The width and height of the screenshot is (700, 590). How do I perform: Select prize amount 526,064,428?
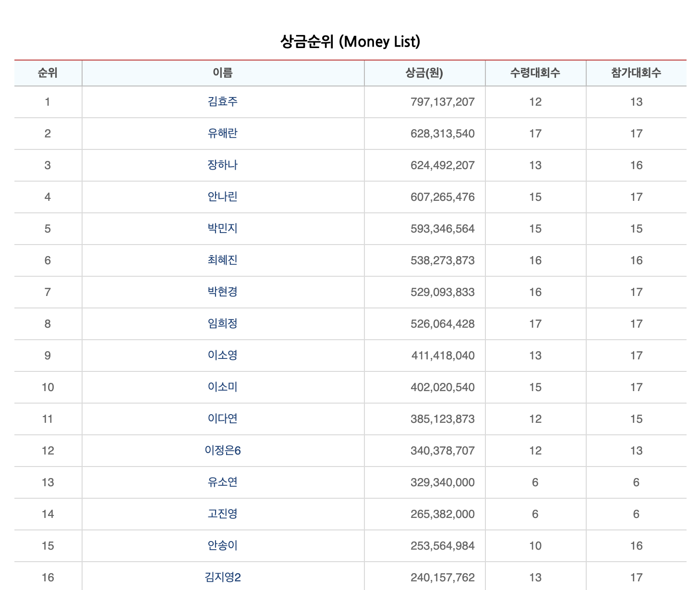pyautogui.click(x=443, y=324)
